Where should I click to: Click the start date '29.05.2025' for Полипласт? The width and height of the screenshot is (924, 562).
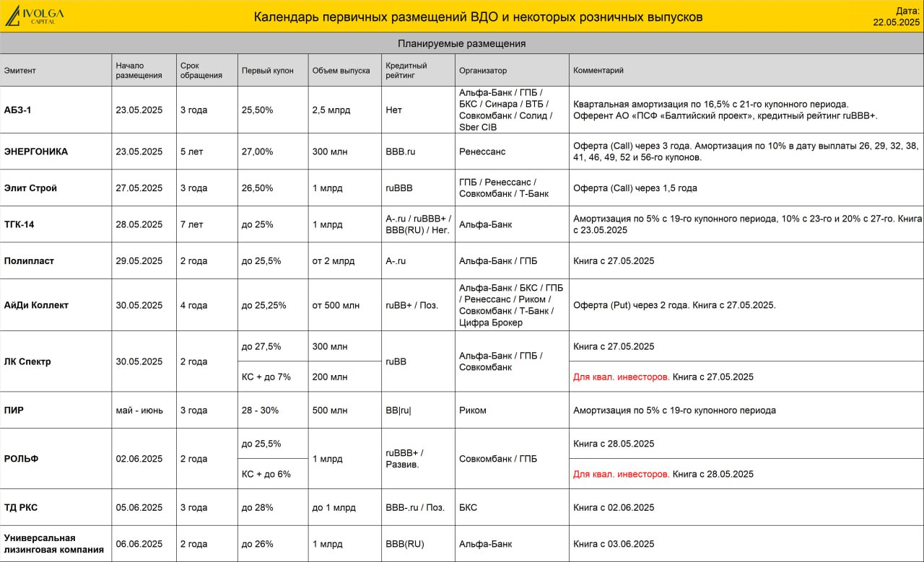point(139,261)
